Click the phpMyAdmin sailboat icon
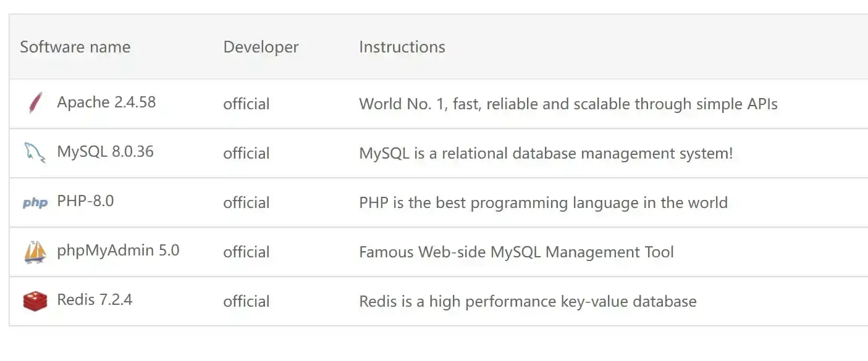Viewport: 868px width, 361px height. click(x=35, y=252)
